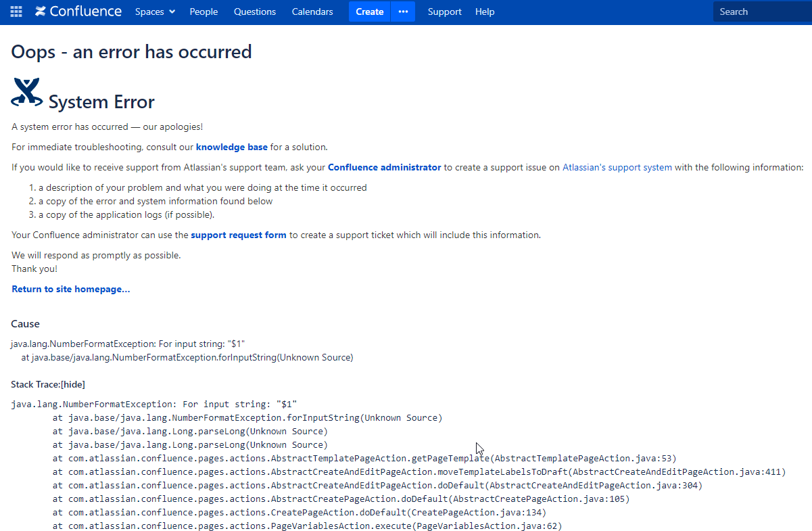Click the 'Stack Trace:' label

click(x=35, y=384)
